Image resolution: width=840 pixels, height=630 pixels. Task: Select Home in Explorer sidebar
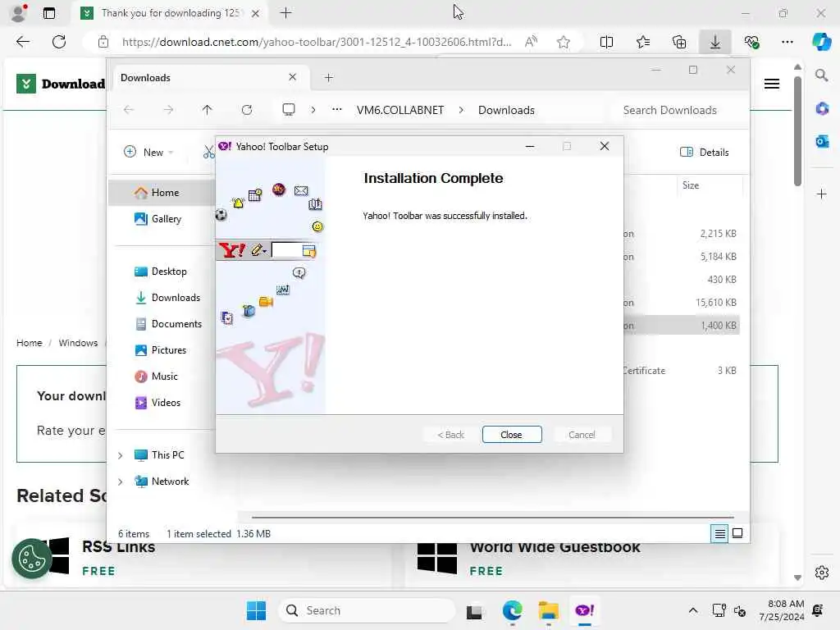pos(162,193)
